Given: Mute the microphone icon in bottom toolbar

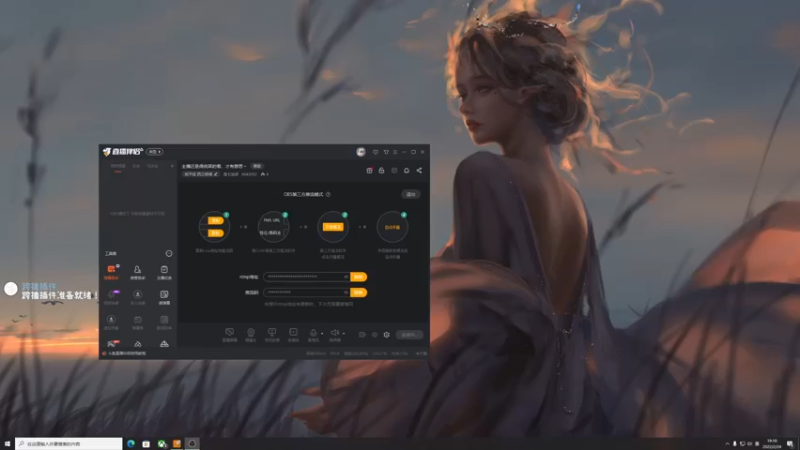Looking at the screenshot, I should (313, 334).
